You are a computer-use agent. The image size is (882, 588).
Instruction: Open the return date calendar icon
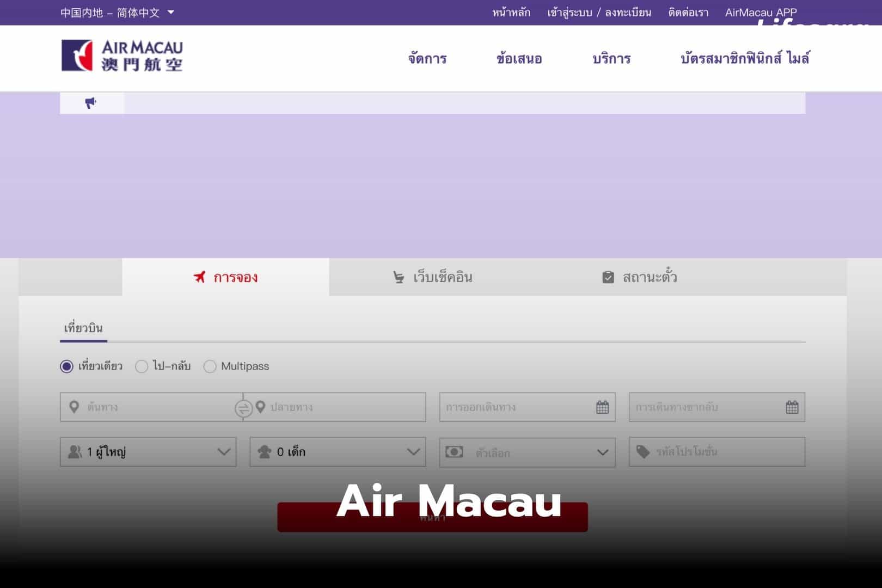tap(792, 407)
